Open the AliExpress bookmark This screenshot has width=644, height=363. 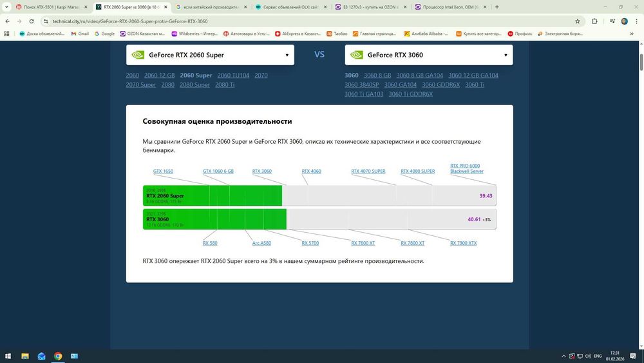[298, 34]
